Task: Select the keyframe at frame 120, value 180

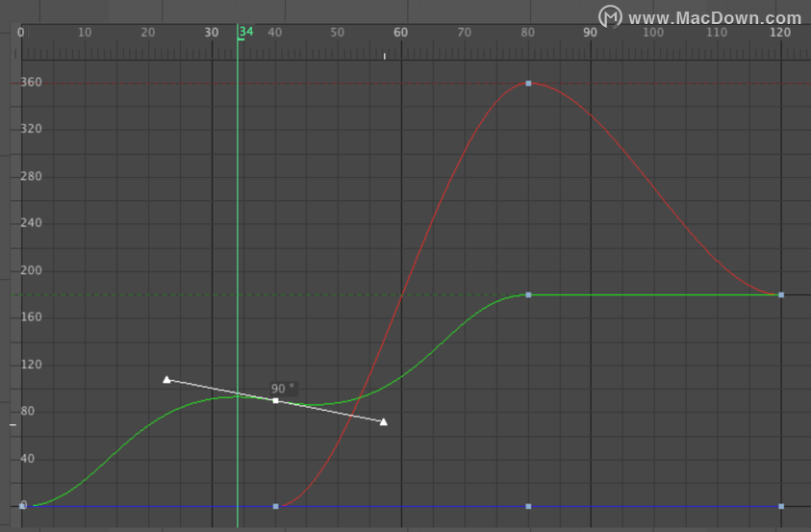Action: (781, 294)
